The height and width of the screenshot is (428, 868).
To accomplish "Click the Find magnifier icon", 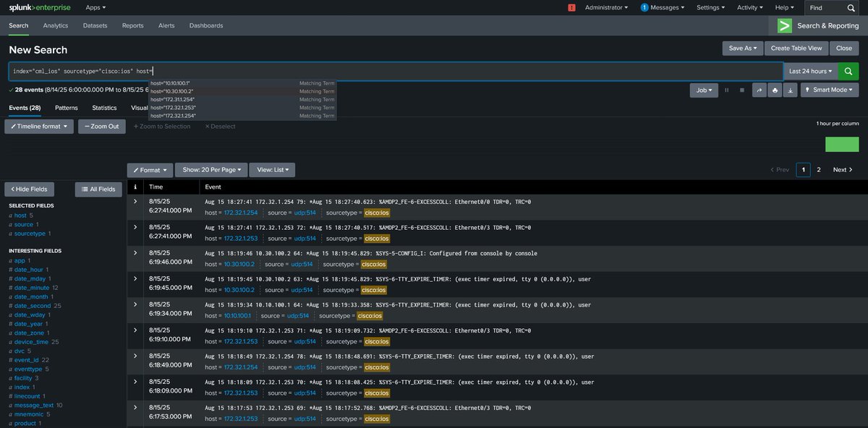I will click(851, 7).
